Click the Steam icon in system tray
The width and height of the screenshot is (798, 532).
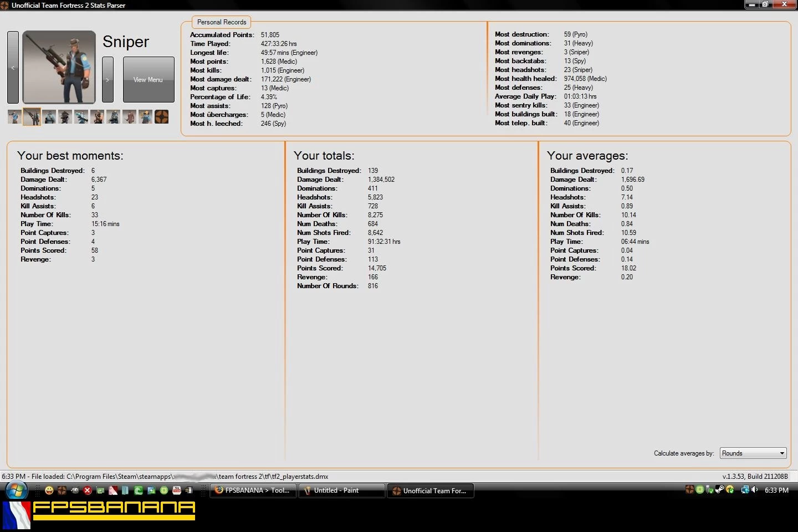point(719,489)
